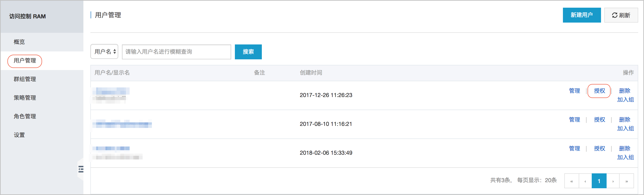The height and width of the screenshot is (195, 644).
Task: Click 管理 for the 2017-08-10 user
Action: coord(574,119)
